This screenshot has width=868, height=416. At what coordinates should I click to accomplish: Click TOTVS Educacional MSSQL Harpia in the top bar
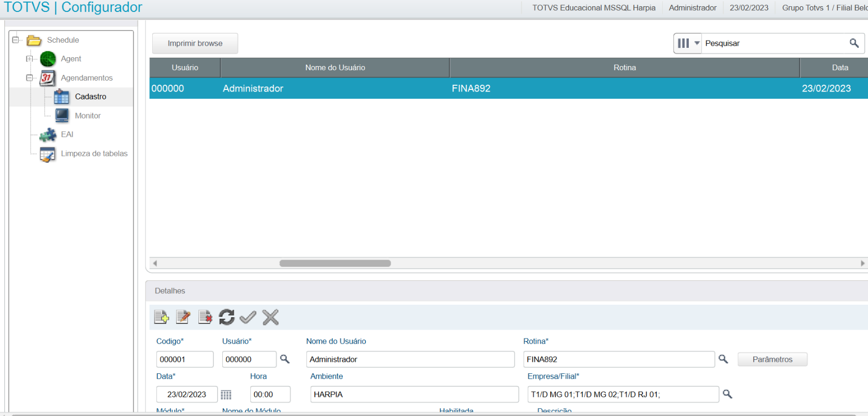point(594,8)
